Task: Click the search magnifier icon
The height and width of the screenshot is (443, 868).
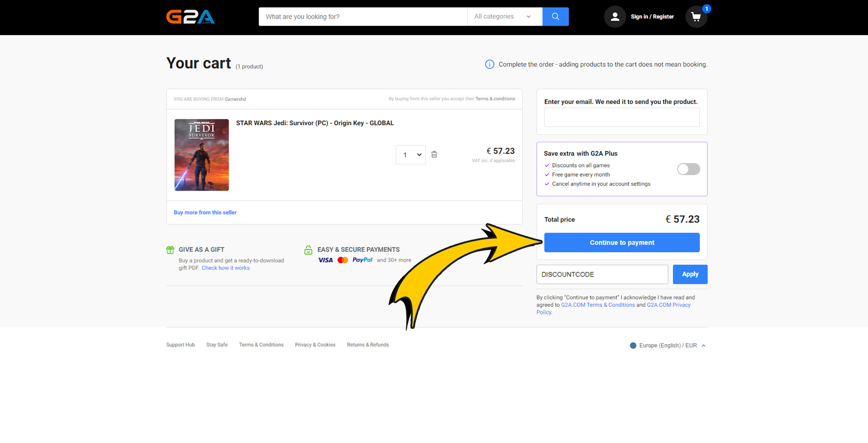Action: coord(555,16)
